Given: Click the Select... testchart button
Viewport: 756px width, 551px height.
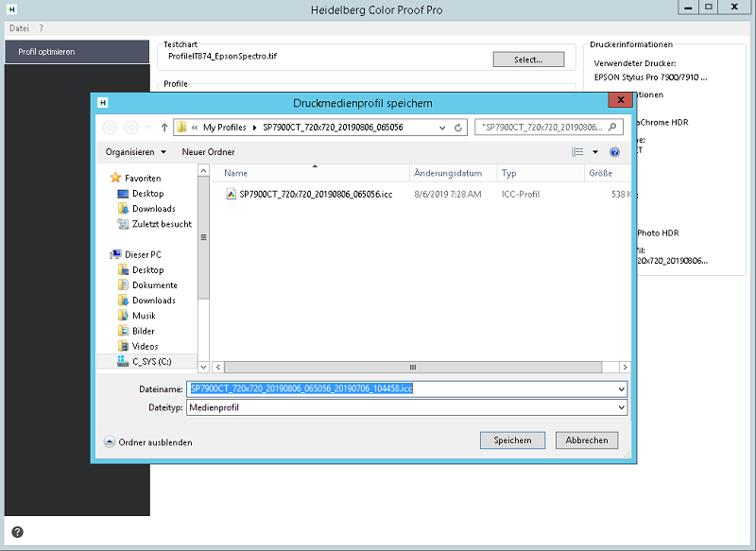Looking at the screenshot, I should (528, 60).
